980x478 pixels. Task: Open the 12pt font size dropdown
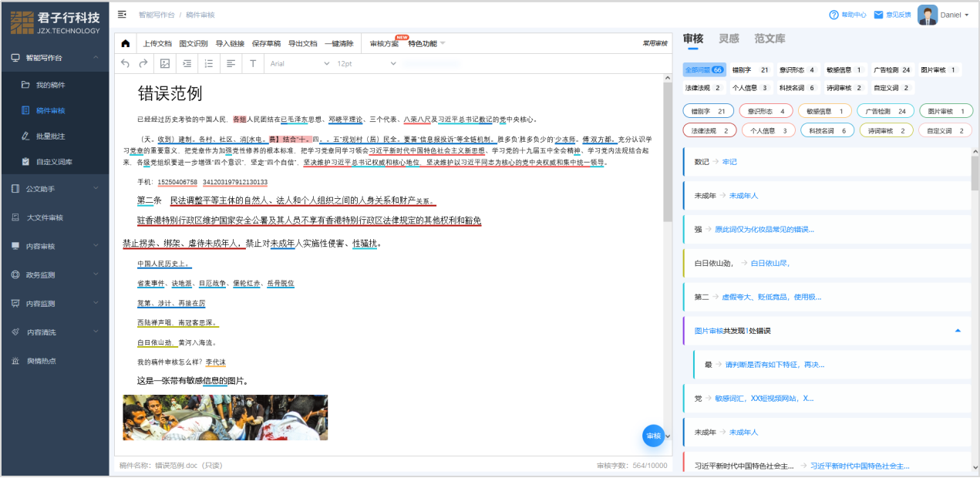coord(366,63)
